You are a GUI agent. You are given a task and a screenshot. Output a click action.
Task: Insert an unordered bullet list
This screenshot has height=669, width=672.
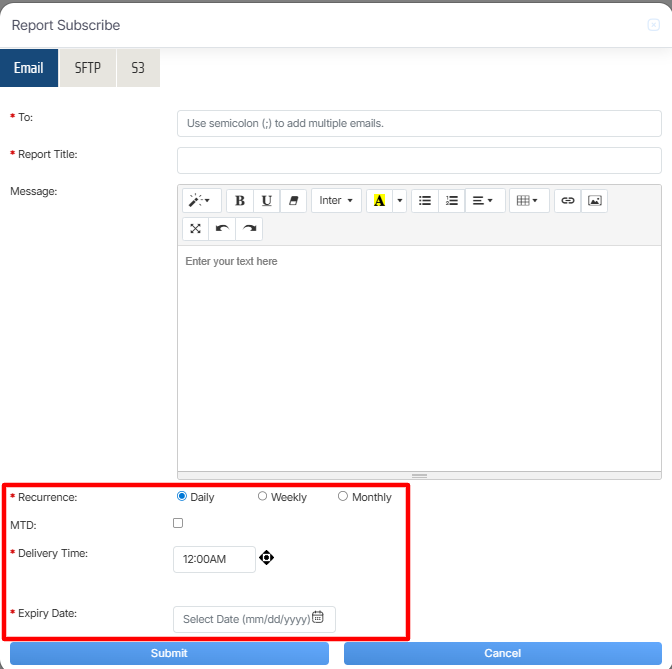click(425, 201)
